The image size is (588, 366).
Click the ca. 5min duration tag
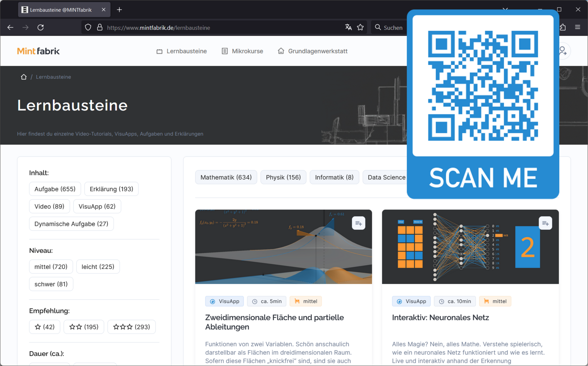(267, 301)
